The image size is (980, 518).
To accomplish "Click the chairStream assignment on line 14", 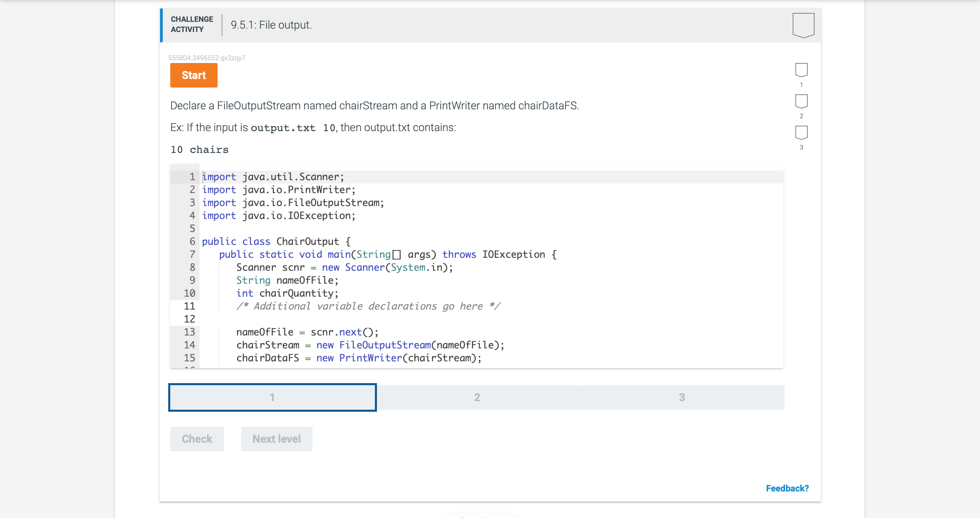I will [x=370, y=345].
